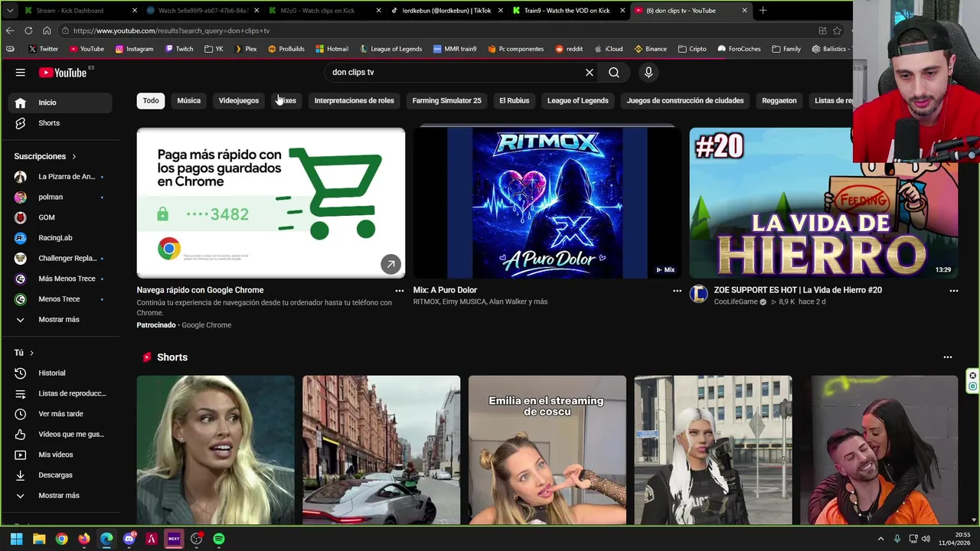Open Ver más tarde in sidebar
Image resolution: width=980 pixels, height=551 pixels.
coord(60,414)
